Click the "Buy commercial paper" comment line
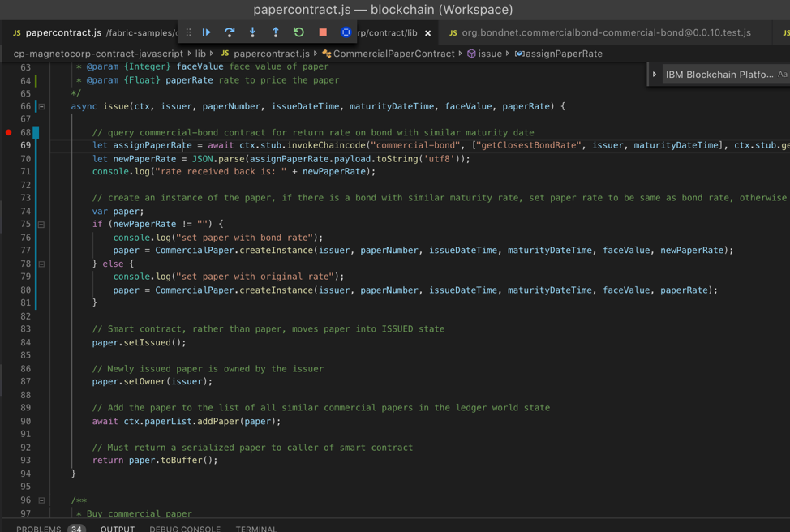Viewport: 790px width, 532px height. (134, 514)
